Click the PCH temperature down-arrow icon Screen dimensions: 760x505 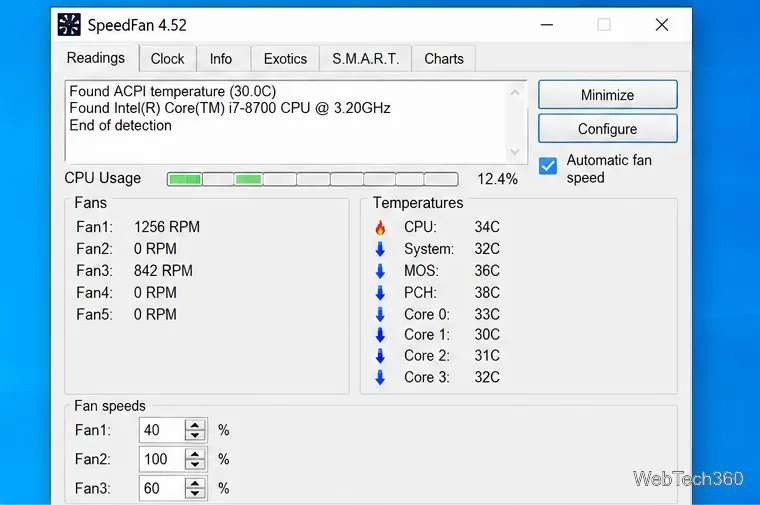380,293
